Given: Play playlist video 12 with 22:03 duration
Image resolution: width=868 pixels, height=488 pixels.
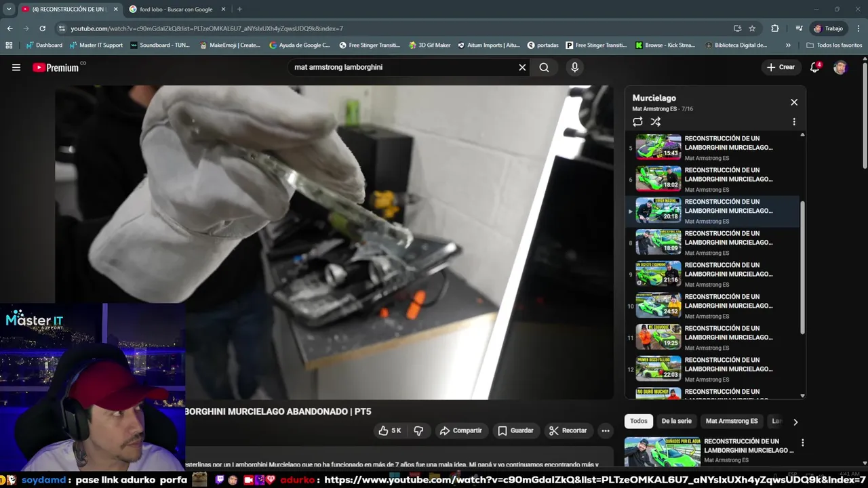Looking at the screenshot, I should [713, 369].
